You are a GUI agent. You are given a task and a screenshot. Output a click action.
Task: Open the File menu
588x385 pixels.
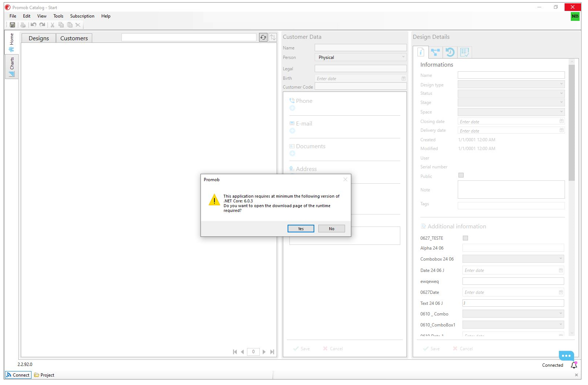(13, 16)
